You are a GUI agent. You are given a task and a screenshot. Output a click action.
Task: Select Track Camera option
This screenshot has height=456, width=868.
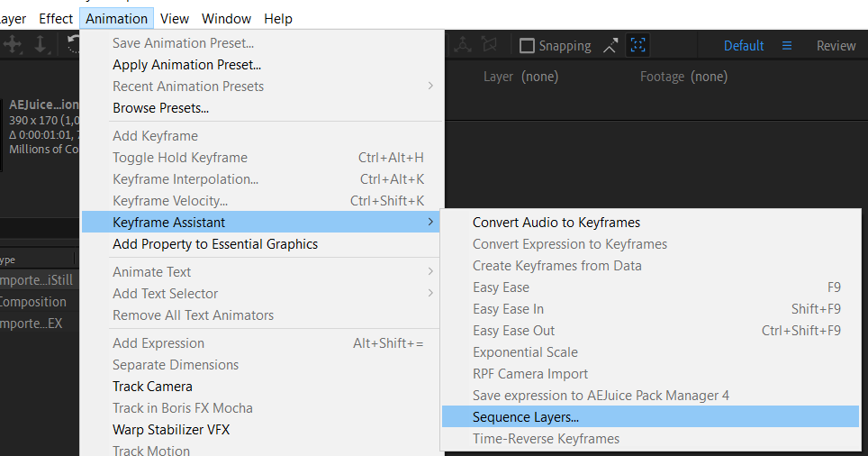152,387
